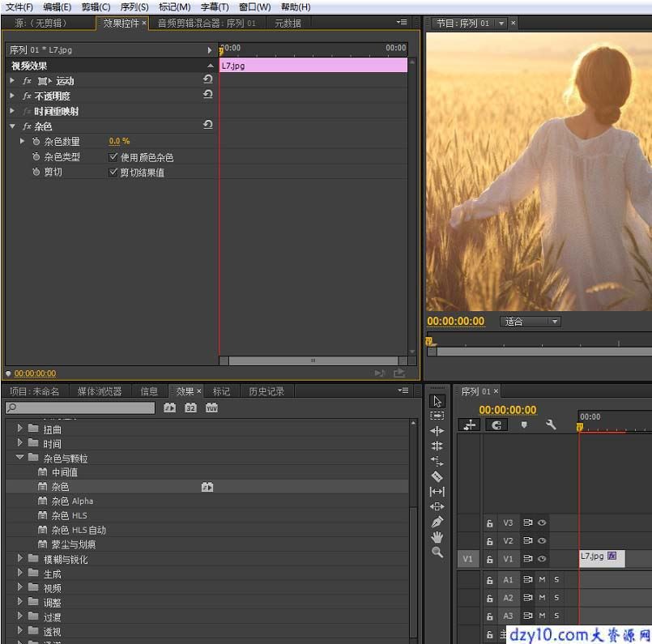Select the Pen tool
The width and height of the screenshot is (652, 644).
point(437,522)
